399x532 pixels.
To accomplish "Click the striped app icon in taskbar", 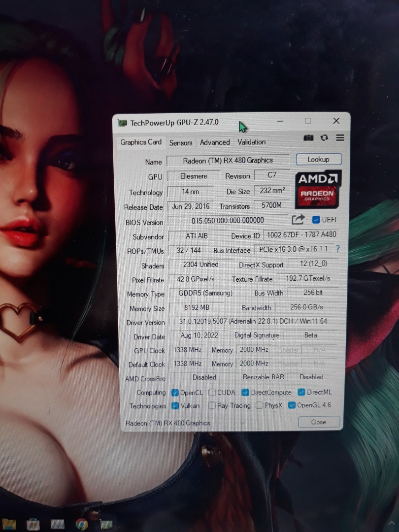I will point(57,525).
